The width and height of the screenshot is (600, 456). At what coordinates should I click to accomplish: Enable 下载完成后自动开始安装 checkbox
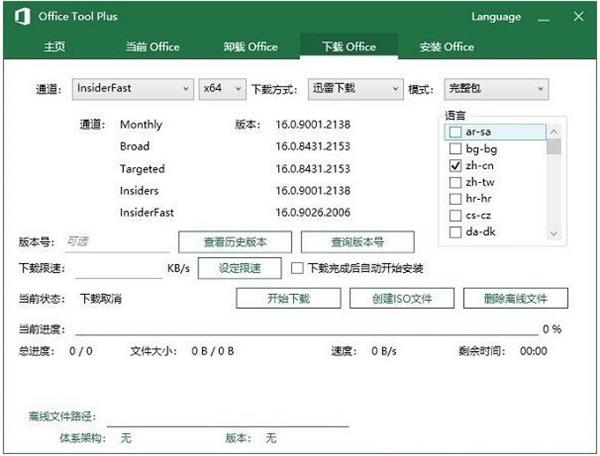coord(297,268)
